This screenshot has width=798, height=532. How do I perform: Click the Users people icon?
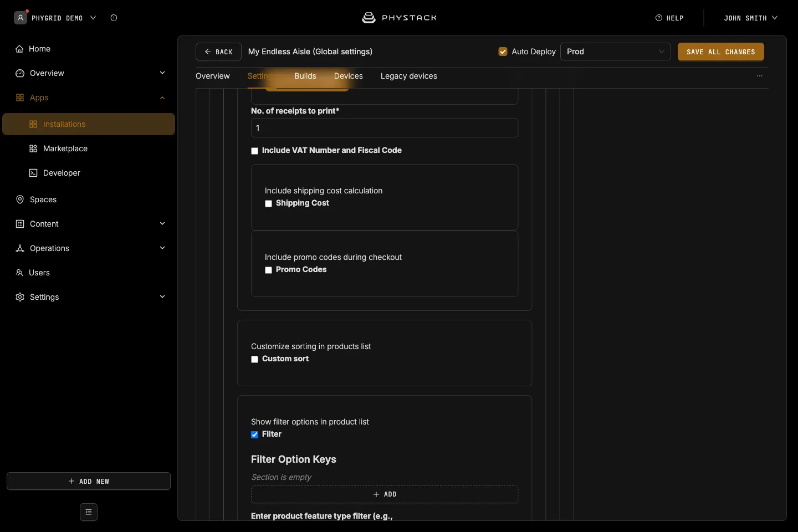click(x=19, y=273)
